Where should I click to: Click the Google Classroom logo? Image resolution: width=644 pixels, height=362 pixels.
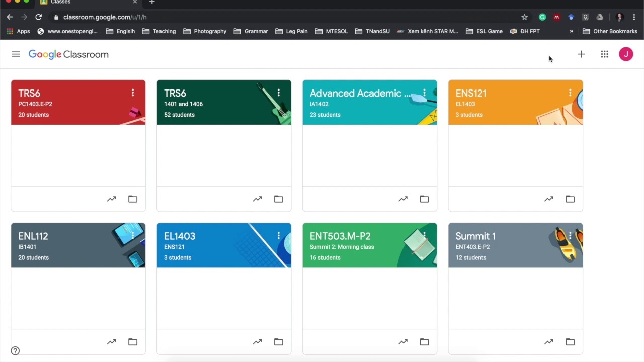[x=68, y=54]
